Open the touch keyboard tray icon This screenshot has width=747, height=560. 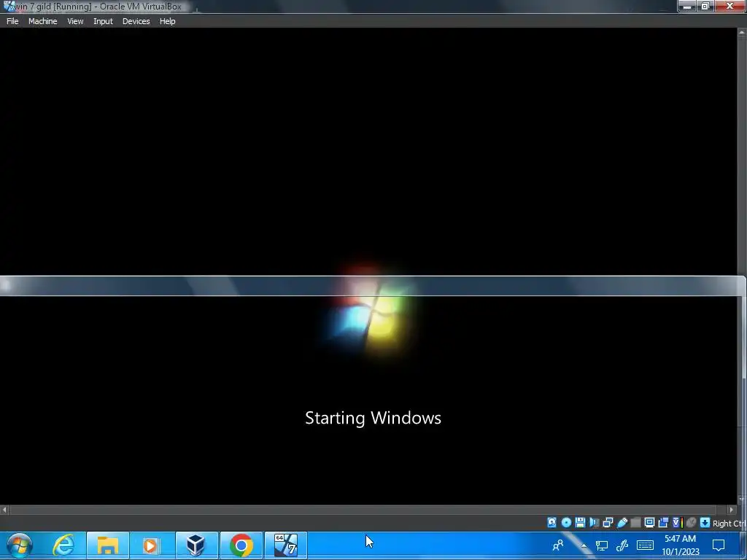click(645, 545)
